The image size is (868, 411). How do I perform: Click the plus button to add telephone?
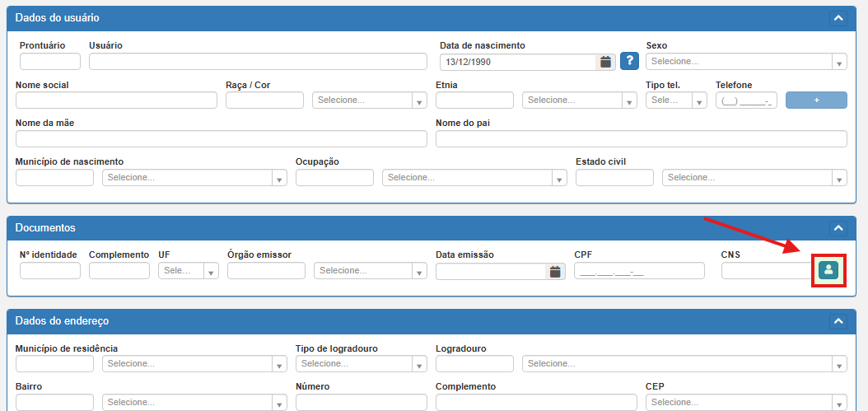coord(816,100)
